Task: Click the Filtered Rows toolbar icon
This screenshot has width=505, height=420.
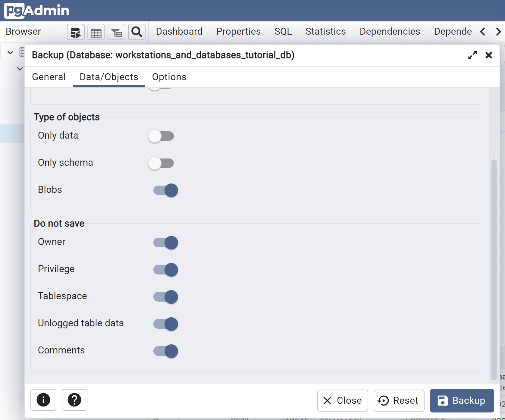Action: (116, 32)
